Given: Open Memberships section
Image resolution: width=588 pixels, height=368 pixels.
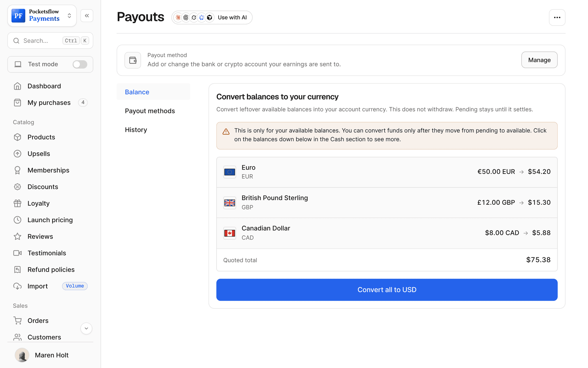Looking at the screenshot, I should 49,170.
